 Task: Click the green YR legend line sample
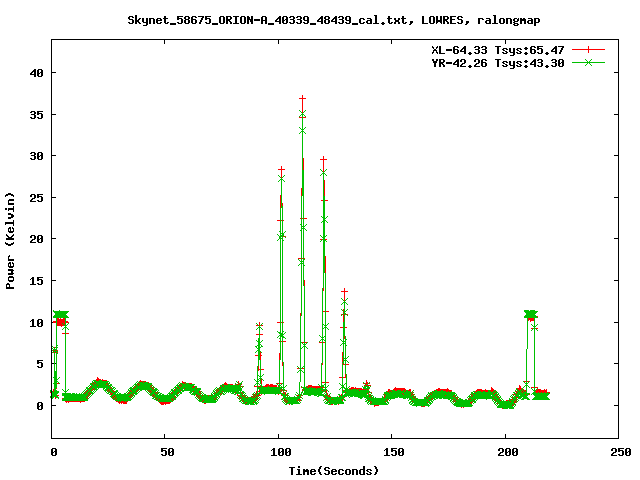click(x=588, y=62)
